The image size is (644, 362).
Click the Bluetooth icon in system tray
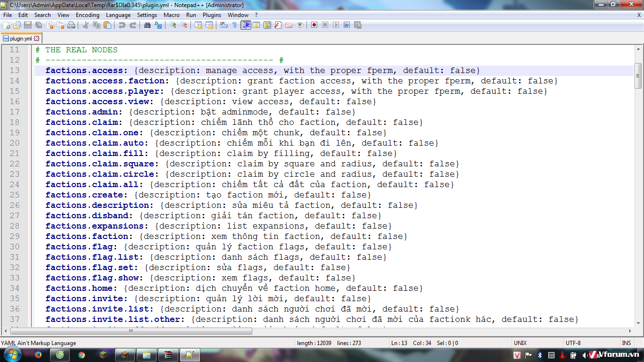click(x=540, y=355)
